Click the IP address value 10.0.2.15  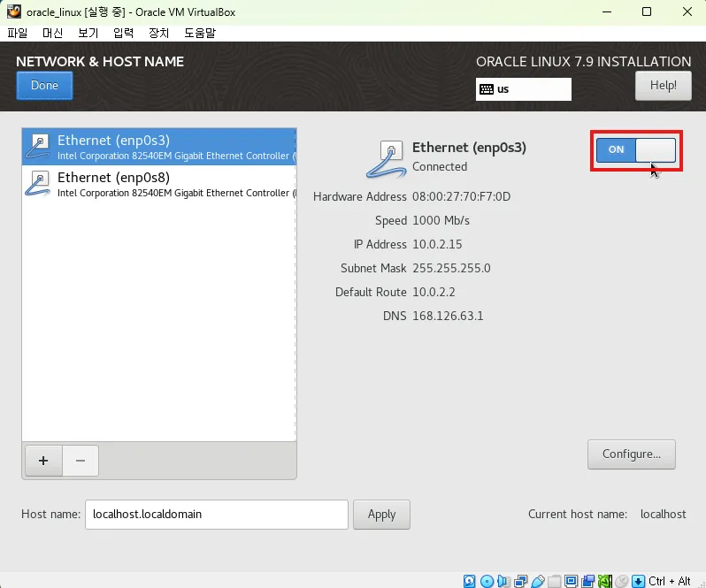tap(437, 244)
